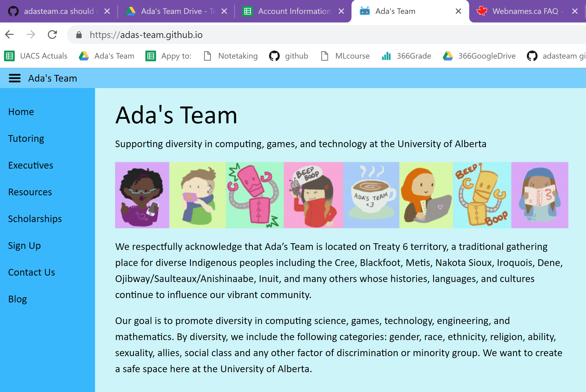Screen dimensions: 586x392
Task: Open the 366Grade bookmark
Action: point(406,56)
